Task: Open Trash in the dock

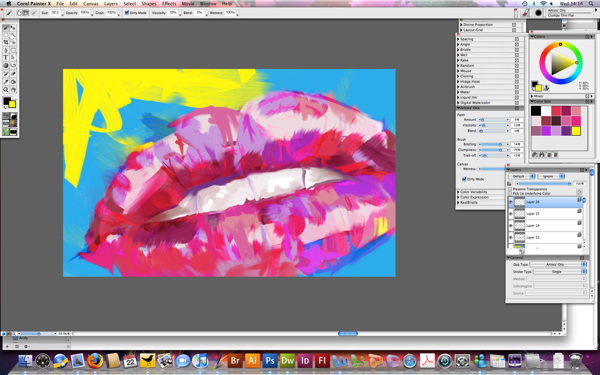Action: click(x=576, y=360)
